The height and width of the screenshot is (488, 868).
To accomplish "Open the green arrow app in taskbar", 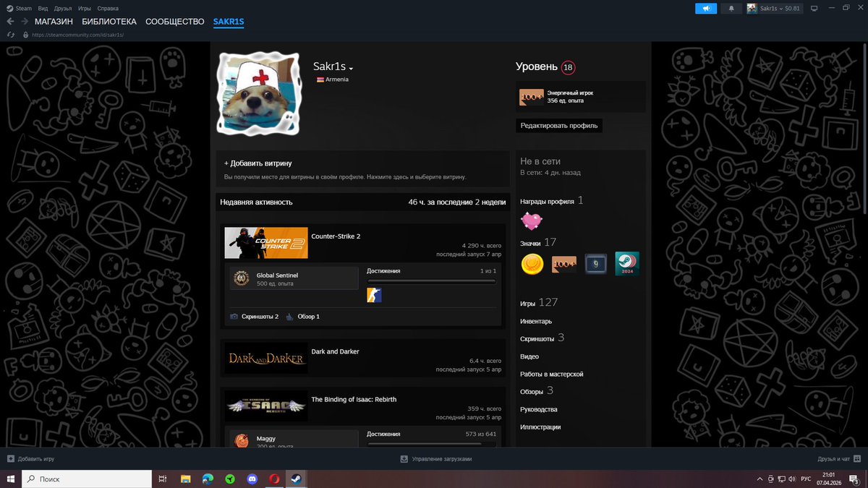I will click(x=230, y=479).
